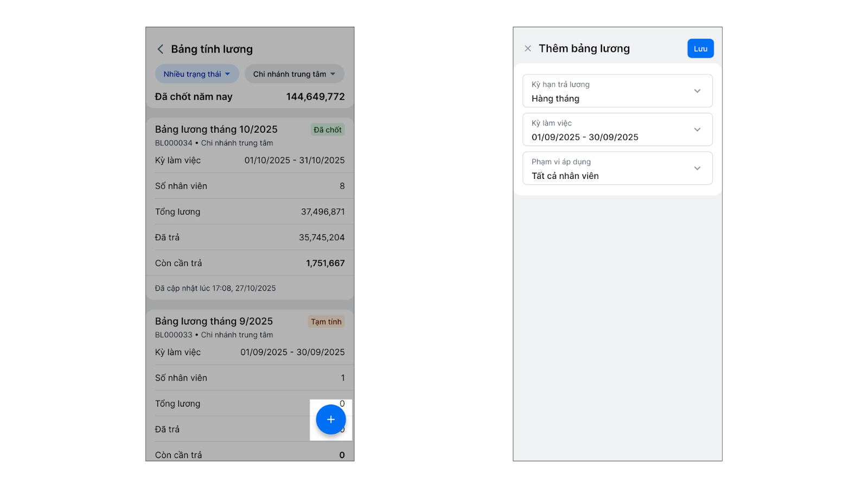
Task: Click the Đã chốt status badge
Action: pyautogui.click(x=328, y=130)
